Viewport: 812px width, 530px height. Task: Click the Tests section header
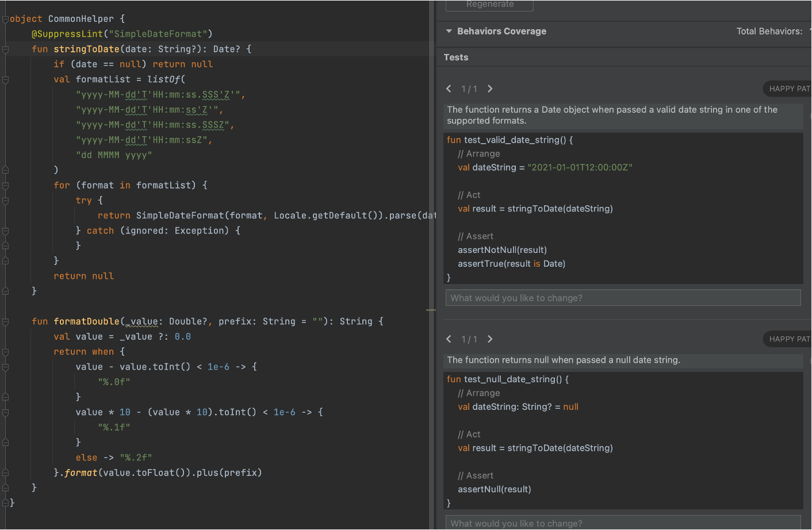(456, 57)
